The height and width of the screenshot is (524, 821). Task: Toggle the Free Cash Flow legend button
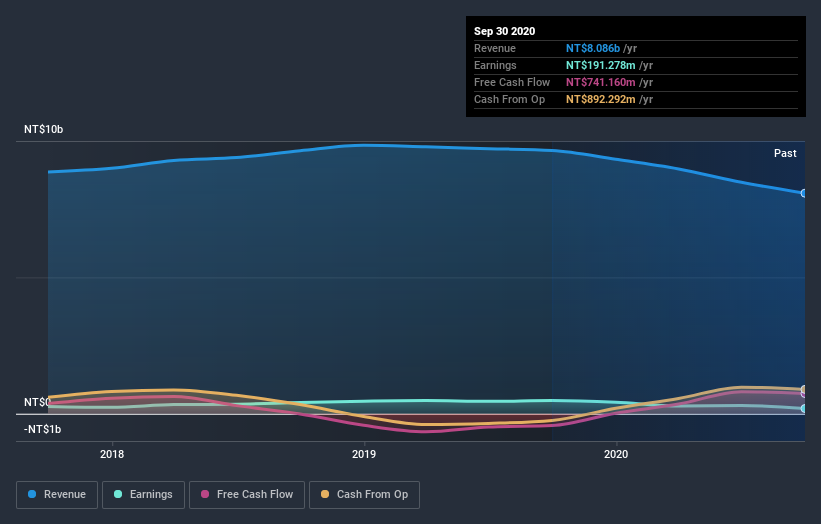[x=247, y=495]
